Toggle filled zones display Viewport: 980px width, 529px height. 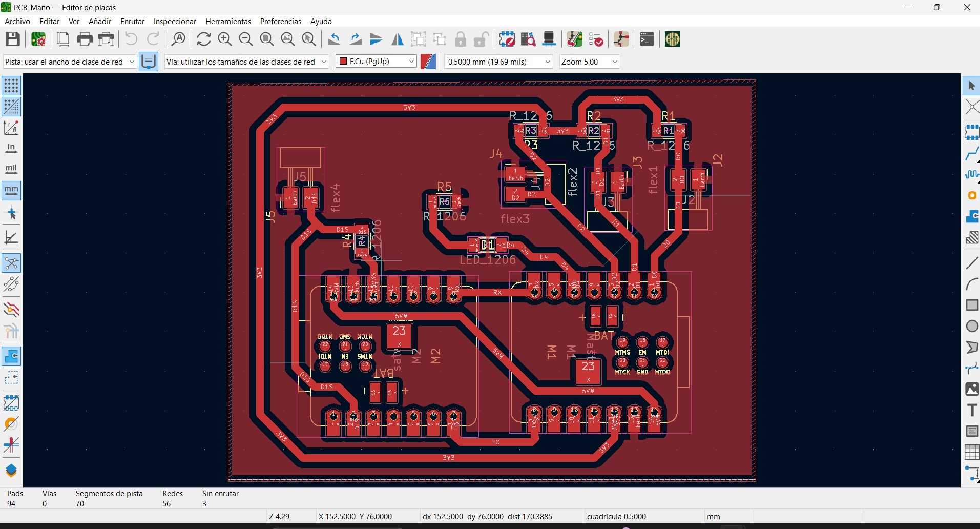point(11,356)
